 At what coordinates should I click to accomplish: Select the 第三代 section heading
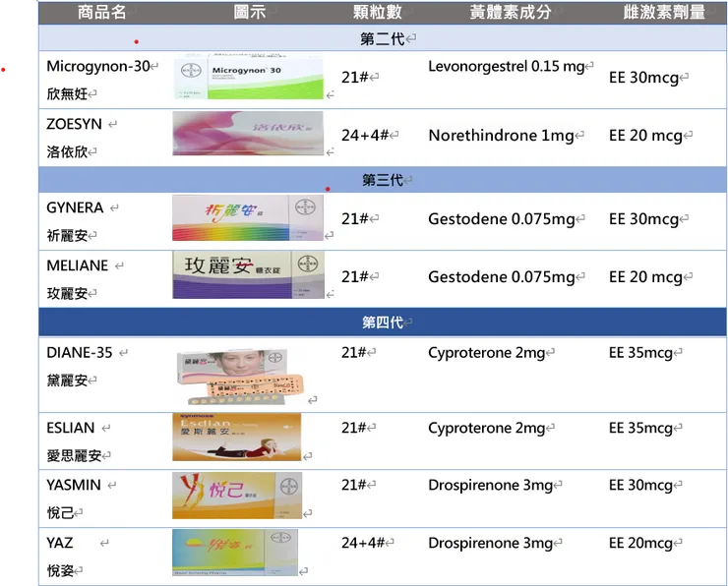(383, 180)
